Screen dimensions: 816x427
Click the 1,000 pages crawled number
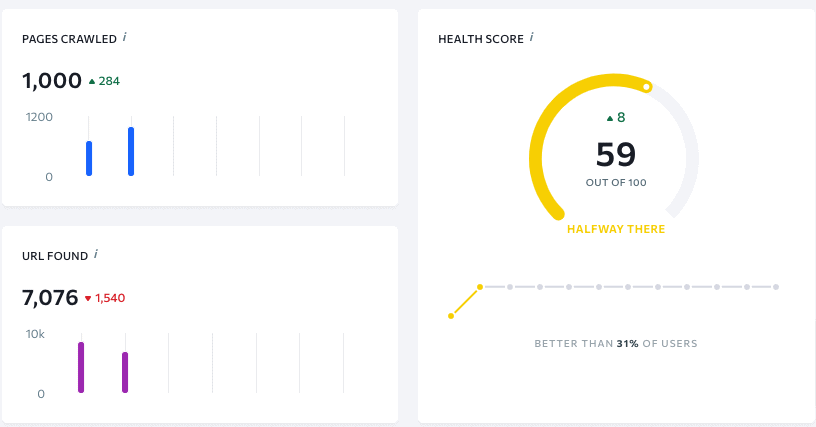pyautogui.click(x=52, y=81)
